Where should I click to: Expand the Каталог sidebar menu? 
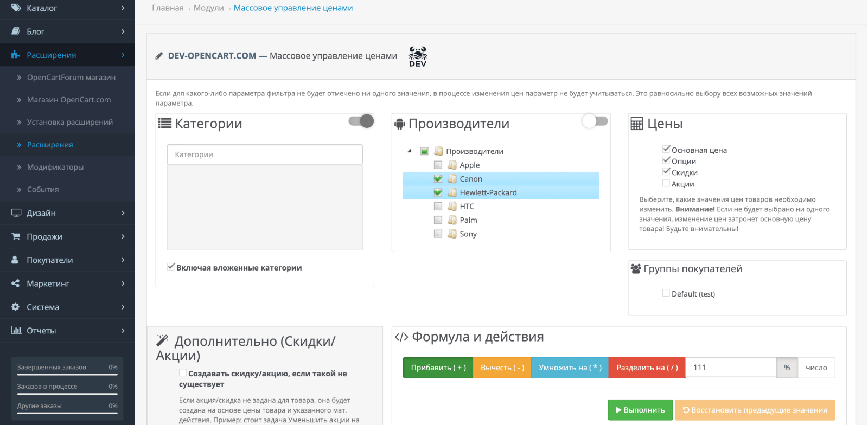tap(67, 8)
